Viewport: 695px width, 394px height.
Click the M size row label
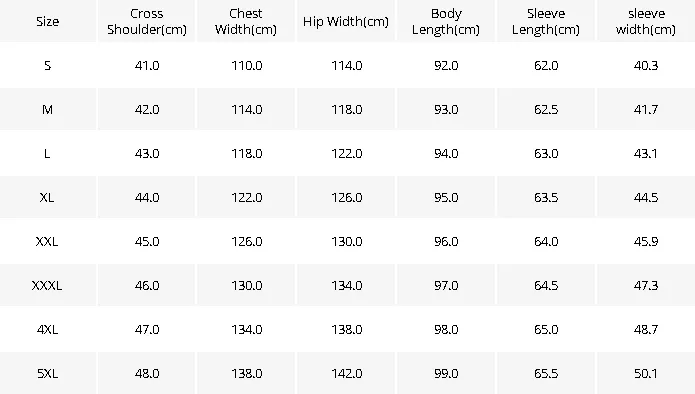coord(47,109)
